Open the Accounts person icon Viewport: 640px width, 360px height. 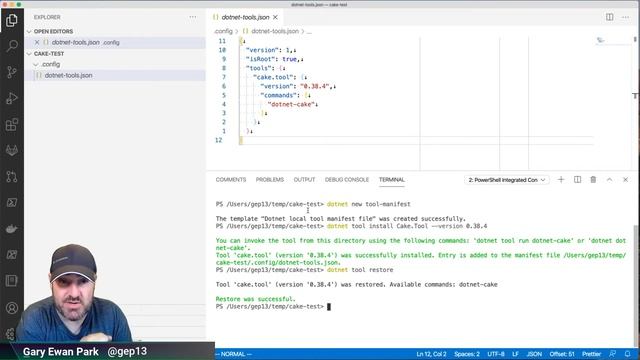(x=12, y=308)
